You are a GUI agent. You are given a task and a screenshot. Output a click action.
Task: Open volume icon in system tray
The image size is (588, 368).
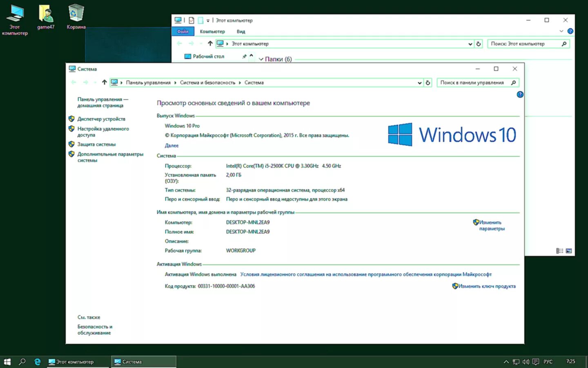click(x=526, y=362)
